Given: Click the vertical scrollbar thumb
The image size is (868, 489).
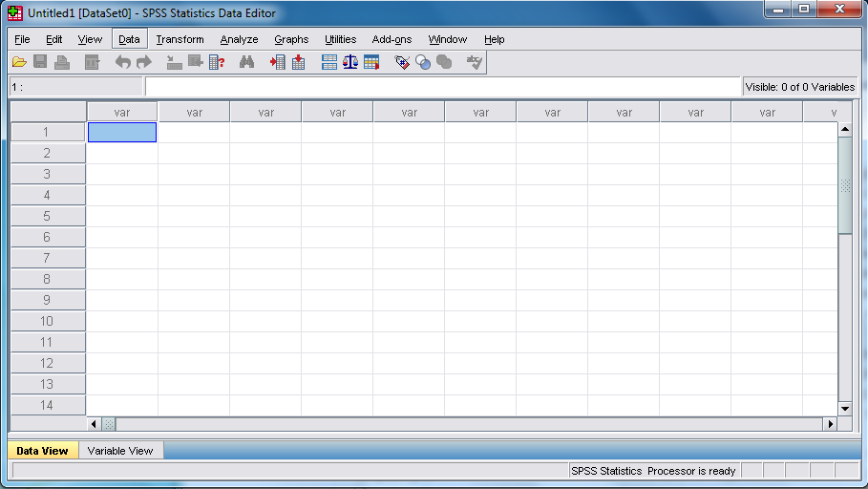Looking at the screenshot, I should click(x=845, y=185).
